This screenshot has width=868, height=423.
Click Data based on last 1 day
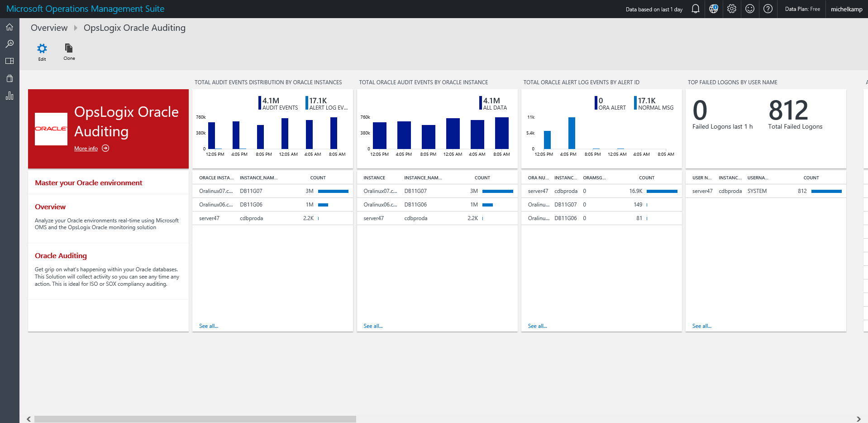pyautogui.click(x=654, y=10)
